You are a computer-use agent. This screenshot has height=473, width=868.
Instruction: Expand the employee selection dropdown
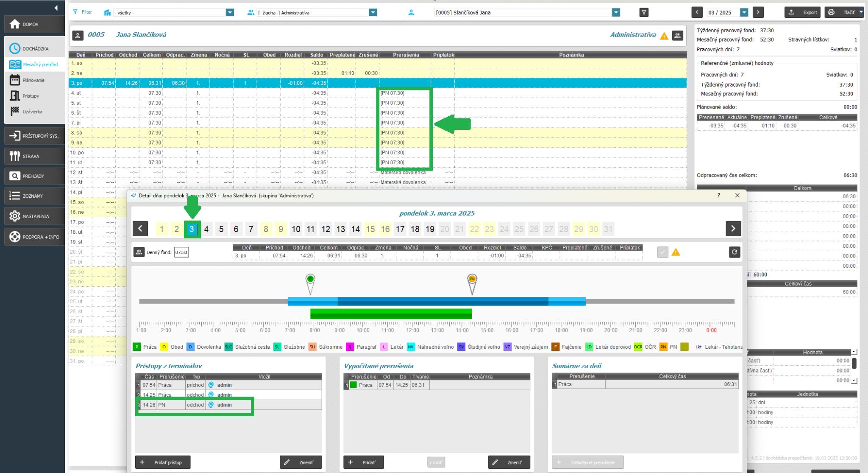pos(616,13)
